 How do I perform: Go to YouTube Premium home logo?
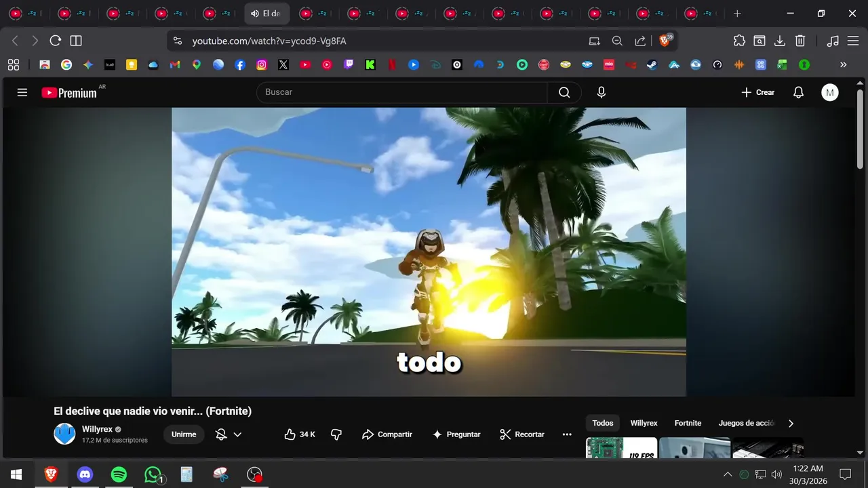[x=69, y=93]
